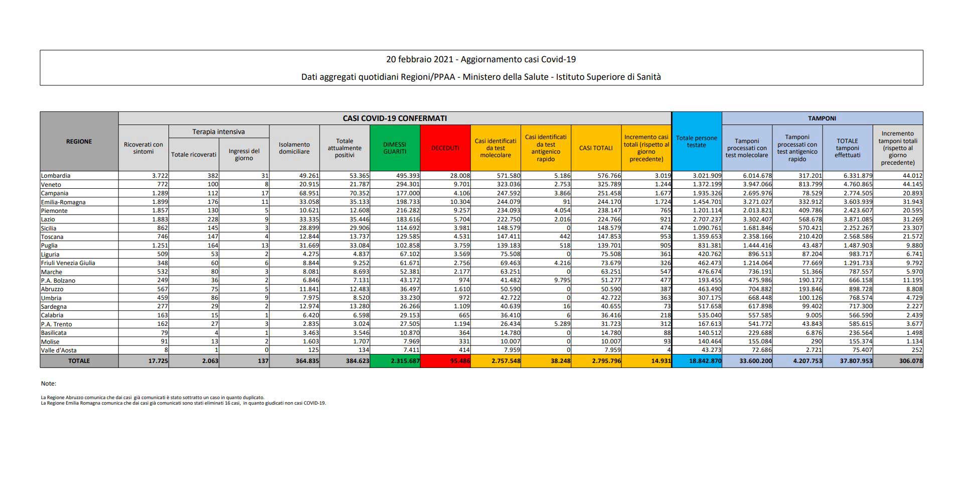This screenshot has width=980, height=492.
Task: Click the title '20 febbraio 2021 - Aggiornamento casi Covid-19'
Action: (x=481, y=59)
